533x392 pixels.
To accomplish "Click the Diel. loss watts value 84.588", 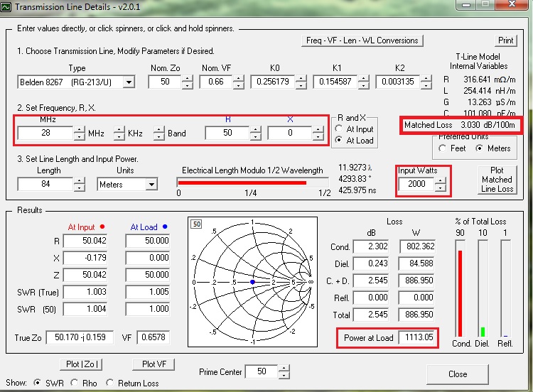I will pos(418,263).
